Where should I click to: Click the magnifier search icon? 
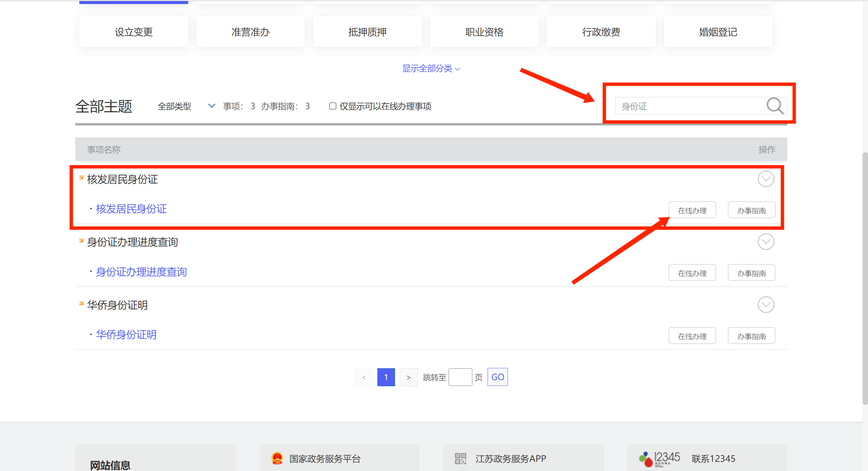click(x=775, y=106)
